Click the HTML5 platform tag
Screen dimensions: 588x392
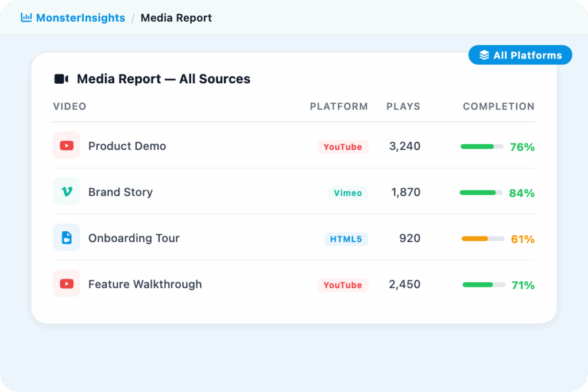click(346, 239)
